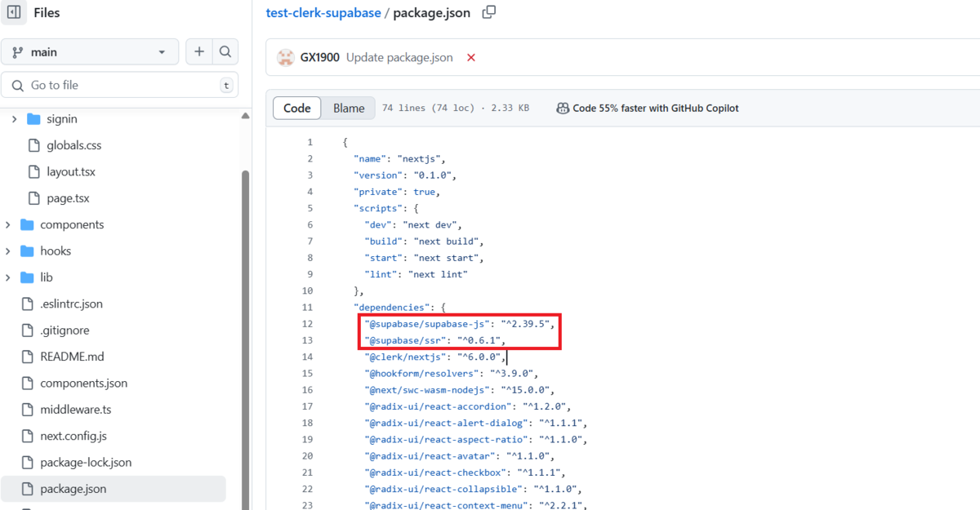Click the search magnifier button beside plus
The width and height of the screenshot is (980, 510).
point(225,52)
